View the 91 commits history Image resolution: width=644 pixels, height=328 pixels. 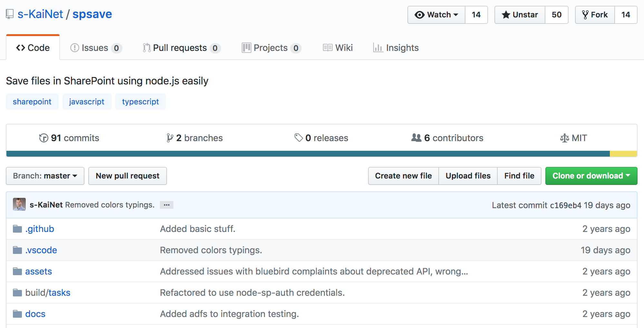tap(69, 138)
